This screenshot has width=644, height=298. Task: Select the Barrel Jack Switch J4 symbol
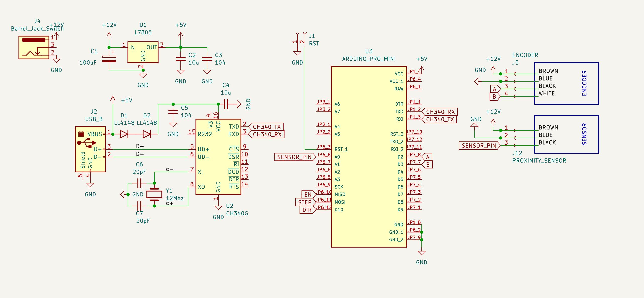[x=34, y=47]
